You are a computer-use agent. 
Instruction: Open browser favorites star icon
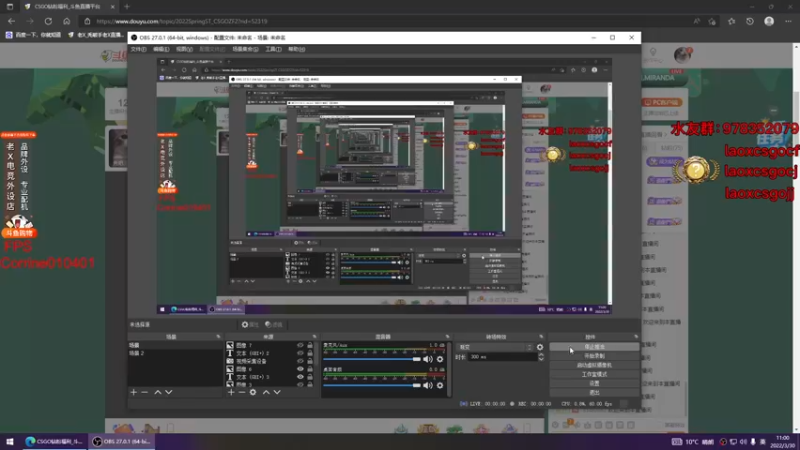click(731, 21)
